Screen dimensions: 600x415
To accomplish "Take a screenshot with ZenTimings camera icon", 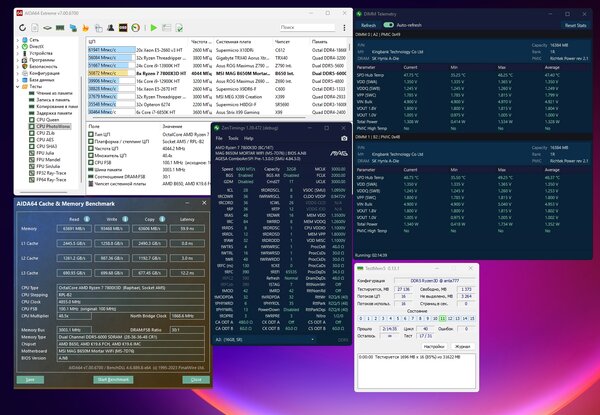I will pos(344,138).
